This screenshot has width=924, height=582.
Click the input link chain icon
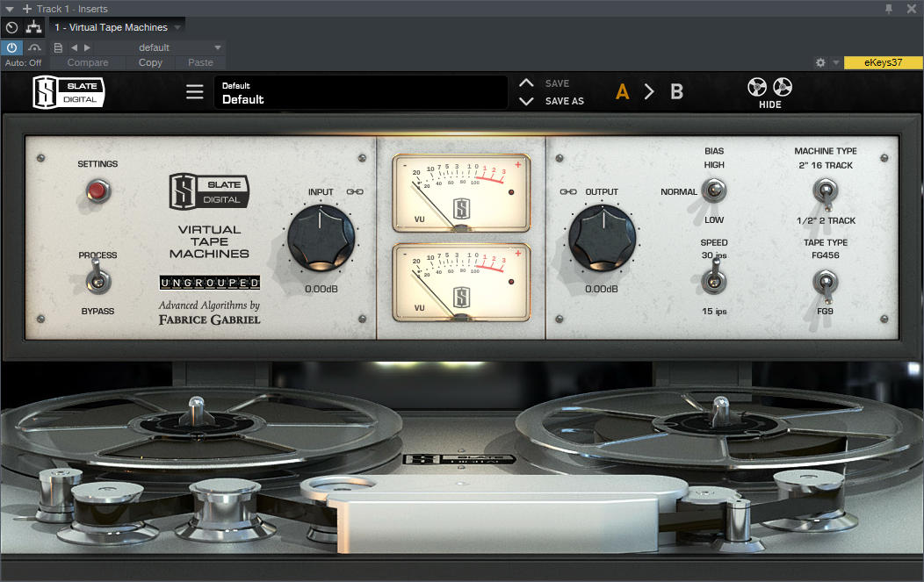tap(355, 191)
